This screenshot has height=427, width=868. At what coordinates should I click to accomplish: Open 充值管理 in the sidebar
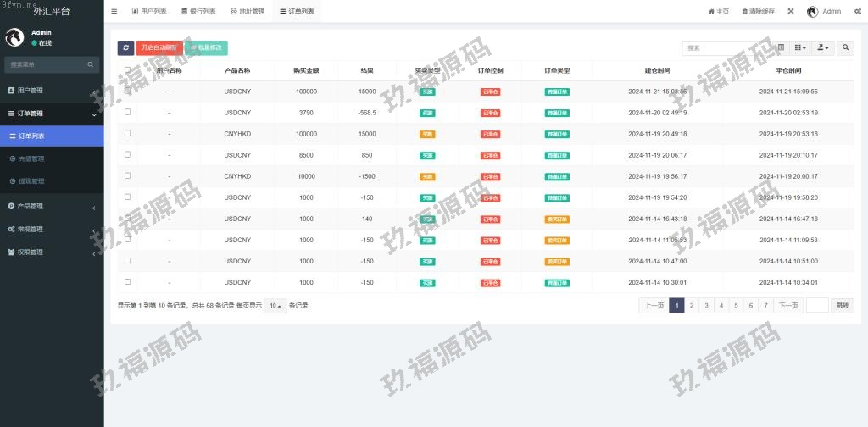[x=31, y=158]
